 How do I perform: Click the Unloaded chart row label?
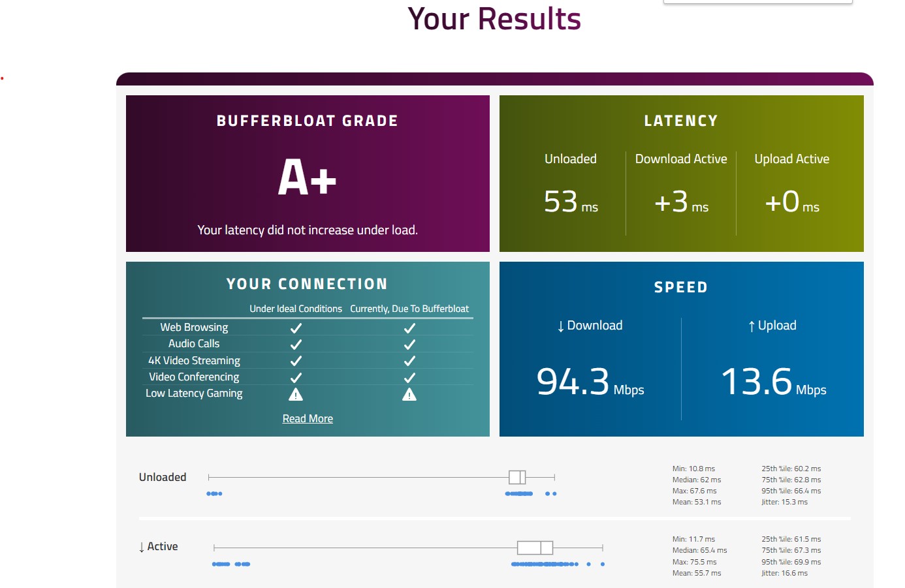[163, 477]
